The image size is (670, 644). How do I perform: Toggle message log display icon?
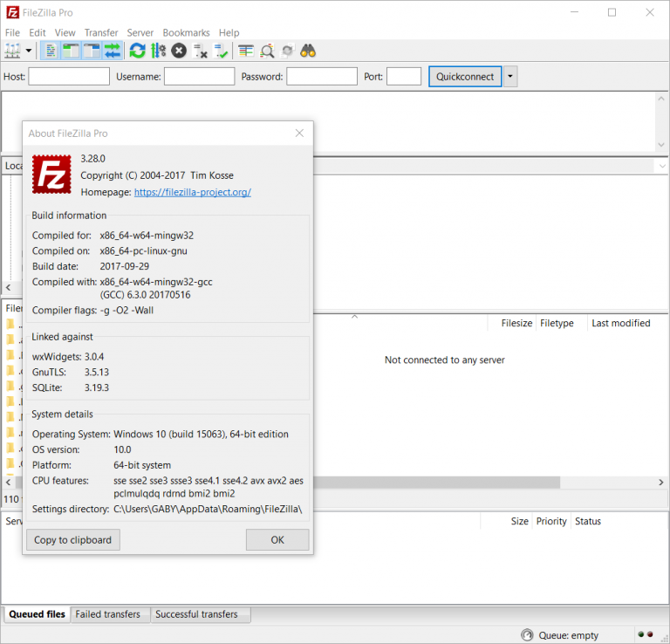pyautogui.click(x=51, y=51)
